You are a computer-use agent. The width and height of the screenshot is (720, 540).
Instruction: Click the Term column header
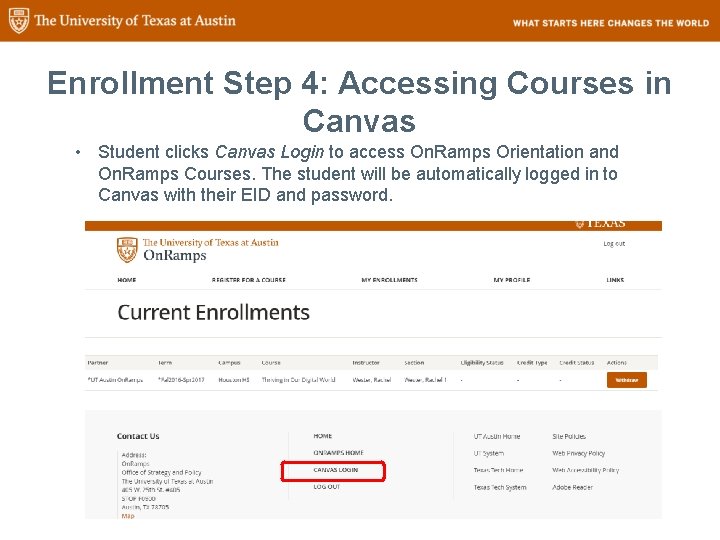point(165,363)
